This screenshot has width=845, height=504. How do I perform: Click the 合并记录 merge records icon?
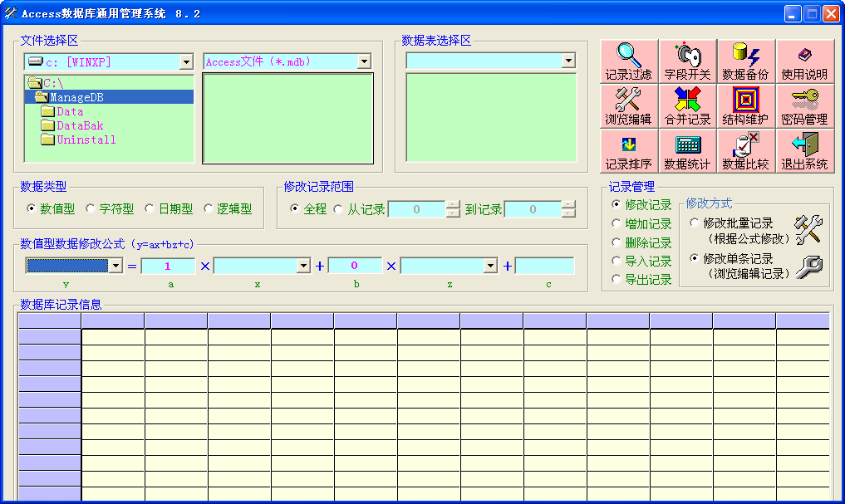[688, 106]
